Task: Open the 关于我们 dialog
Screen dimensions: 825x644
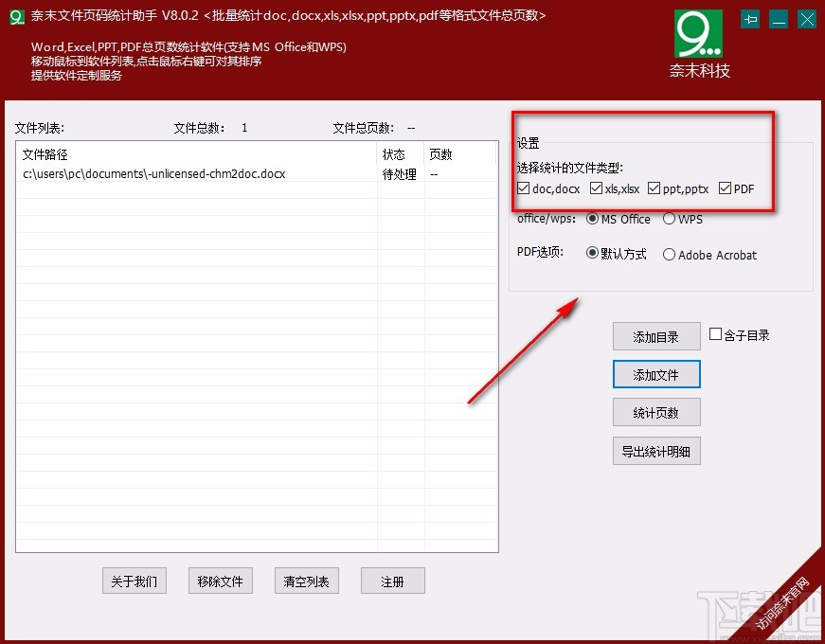Action: pos(135,581)
